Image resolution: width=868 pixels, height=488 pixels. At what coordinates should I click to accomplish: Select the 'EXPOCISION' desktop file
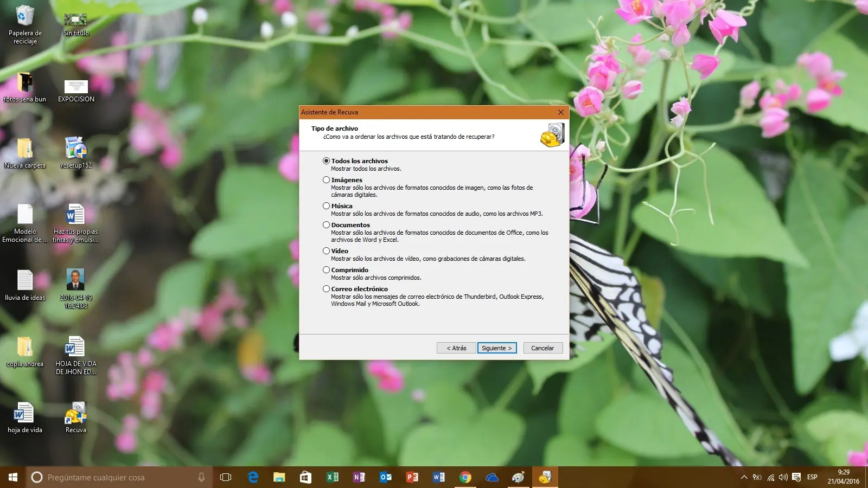[x=76, y=90]
